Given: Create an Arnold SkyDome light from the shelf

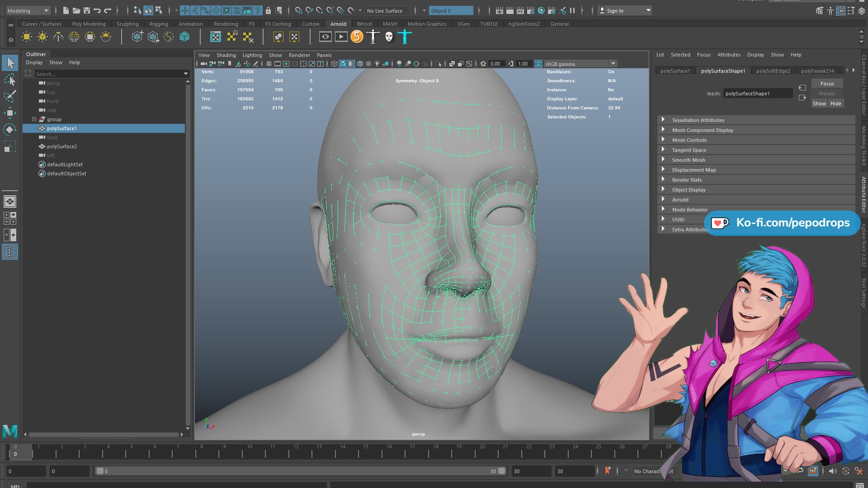Looking at the screenshot, I should pos(73,37).
